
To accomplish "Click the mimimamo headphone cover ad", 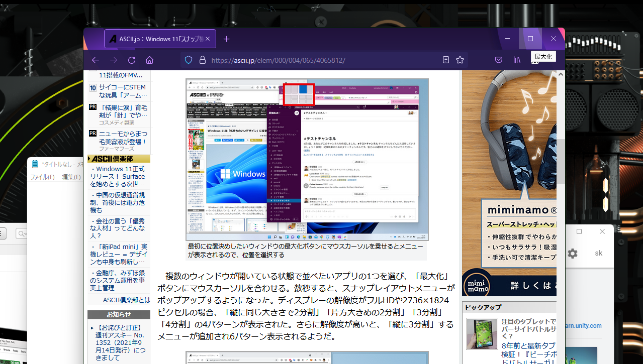I will tap(509, 183).
